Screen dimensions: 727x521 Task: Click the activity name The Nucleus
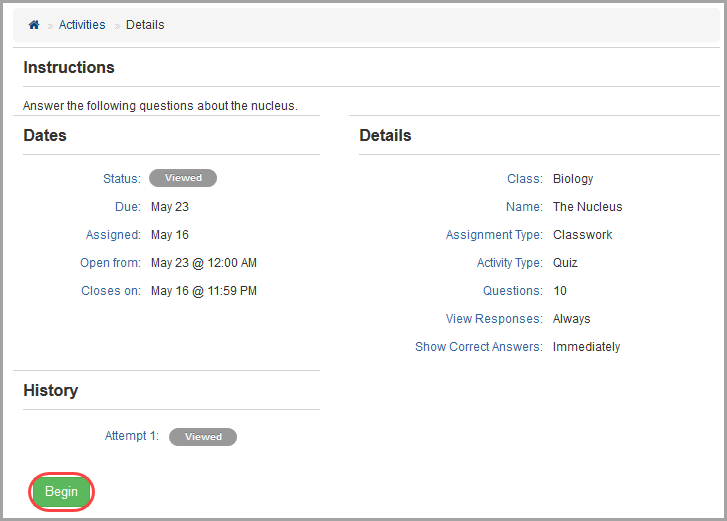click(x=587, y=207)
